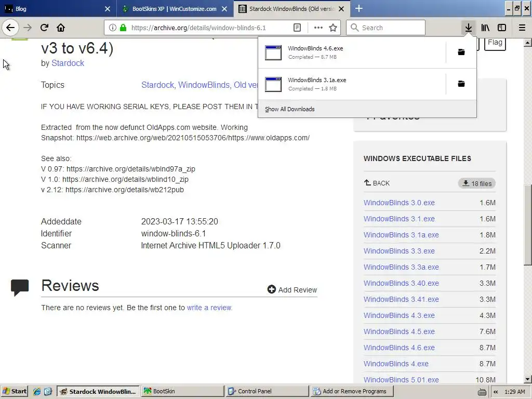Click the 1:29 AM system clock

tap(515, 392)
